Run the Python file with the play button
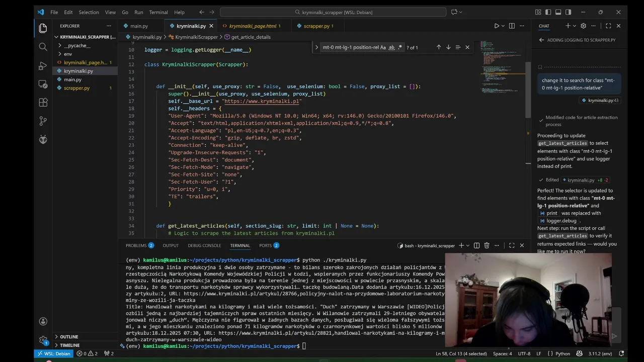The width and height of the screenshot is (644, 362). [496, 26]
